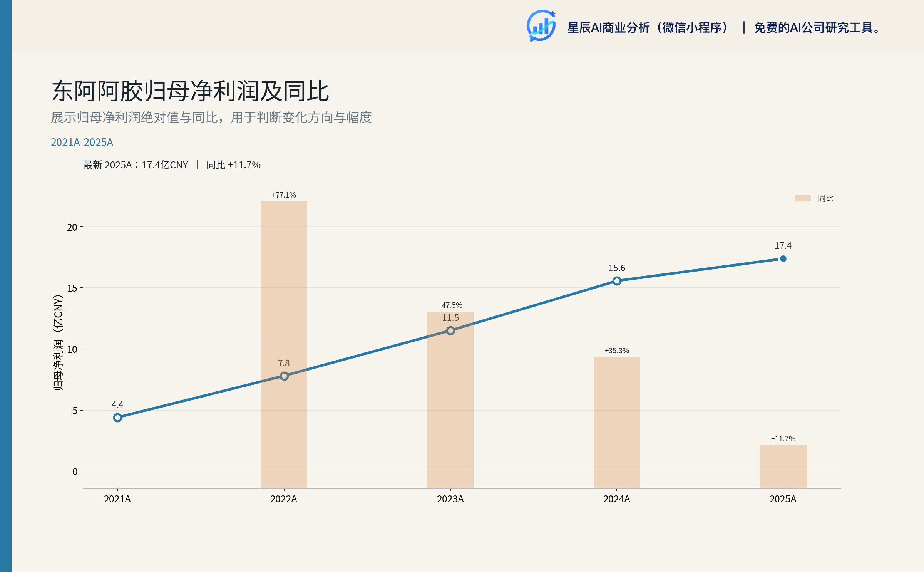Click the +11.7% label above 2025A bar
Screen dimensions: 924x572
pos(783,439)
